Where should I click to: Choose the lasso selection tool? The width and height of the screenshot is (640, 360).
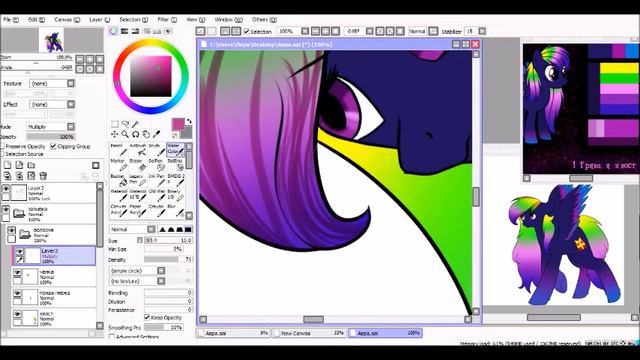[125, 124]
